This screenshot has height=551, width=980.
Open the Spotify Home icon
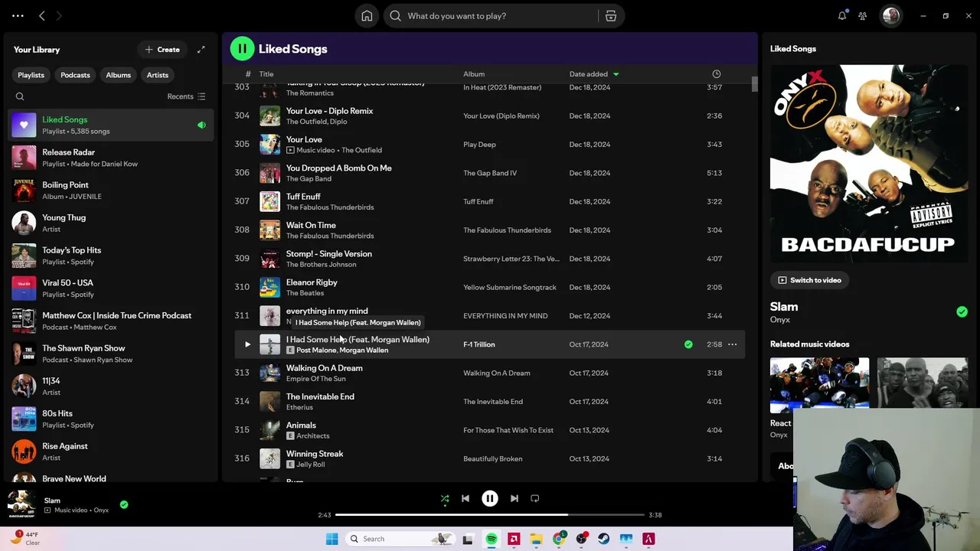click(367, 16)
